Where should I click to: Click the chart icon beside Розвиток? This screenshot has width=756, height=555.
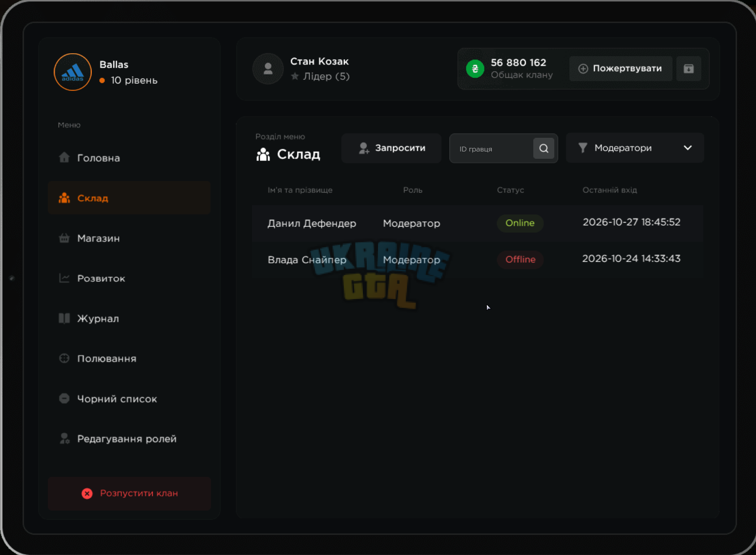[x=64, y=278]
